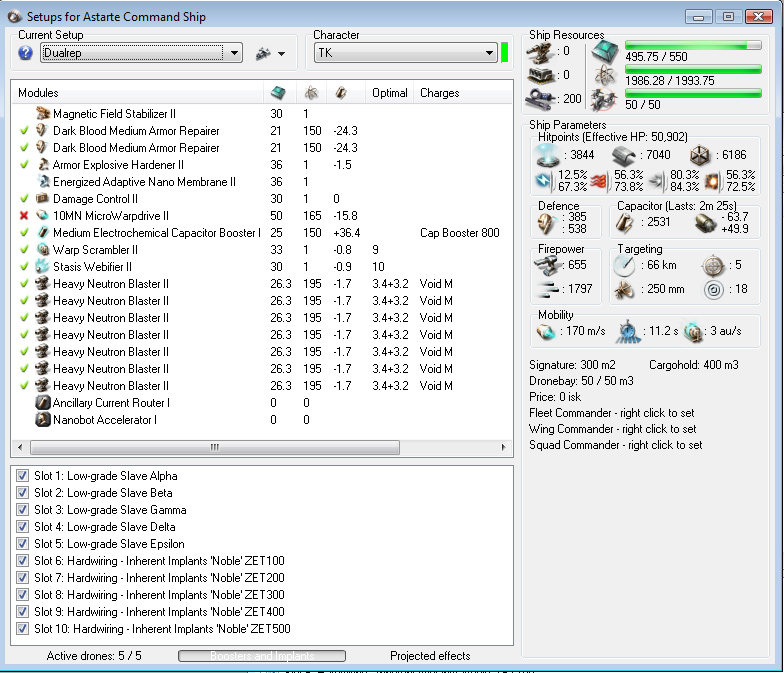Open the Character dropdown showing TK
Screen dimensions: 784x673
point(489,53)
